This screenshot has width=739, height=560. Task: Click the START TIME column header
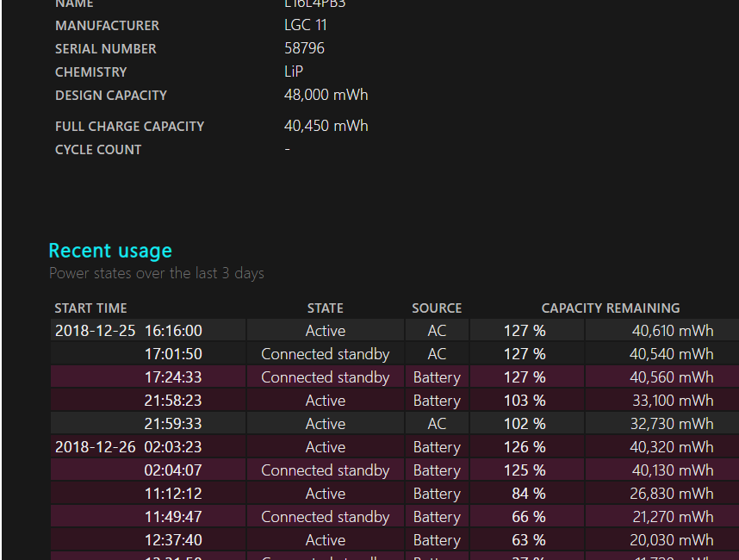coord(90,308)
